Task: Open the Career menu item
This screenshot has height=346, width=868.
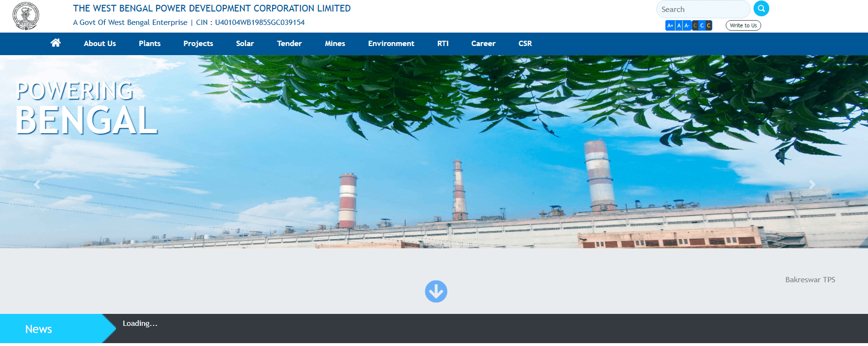Action: [483, 44]
